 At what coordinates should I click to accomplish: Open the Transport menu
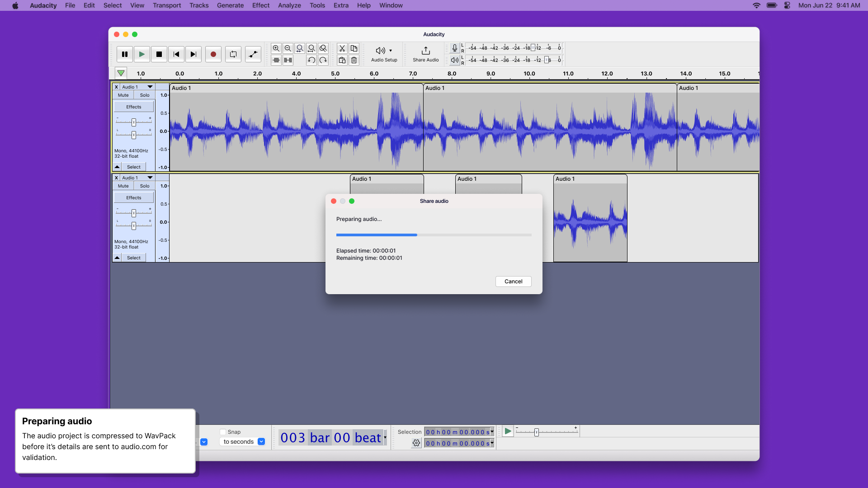pyautogui.click(x=166, y=5)
